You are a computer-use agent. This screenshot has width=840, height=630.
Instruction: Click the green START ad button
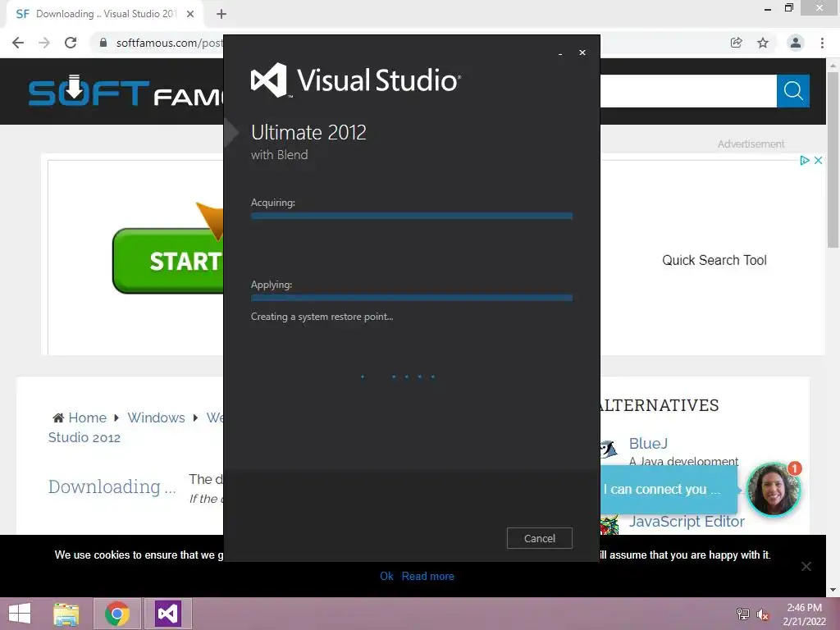click(167, 261)
